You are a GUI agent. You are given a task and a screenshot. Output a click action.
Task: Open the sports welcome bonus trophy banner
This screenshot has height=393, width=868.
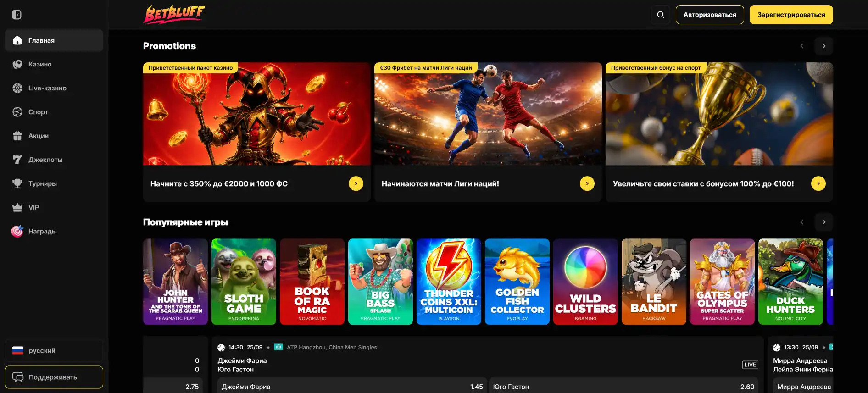point(719,114)
